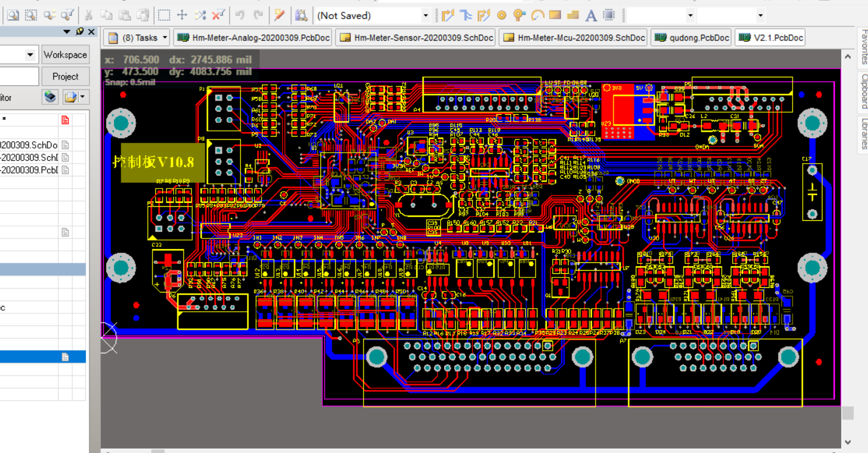Open first empty toolbar combo box
This screenshot has width=868, height=453.
[690, 16]
